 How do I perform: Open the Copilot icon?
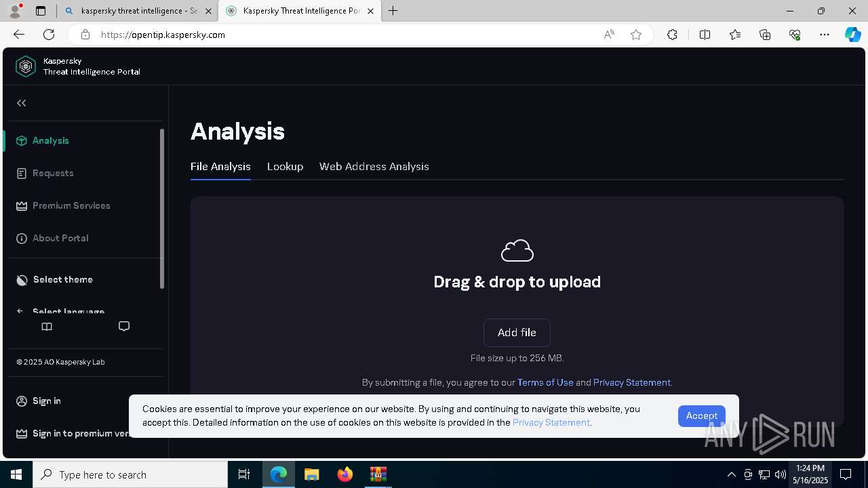point(852,35)
